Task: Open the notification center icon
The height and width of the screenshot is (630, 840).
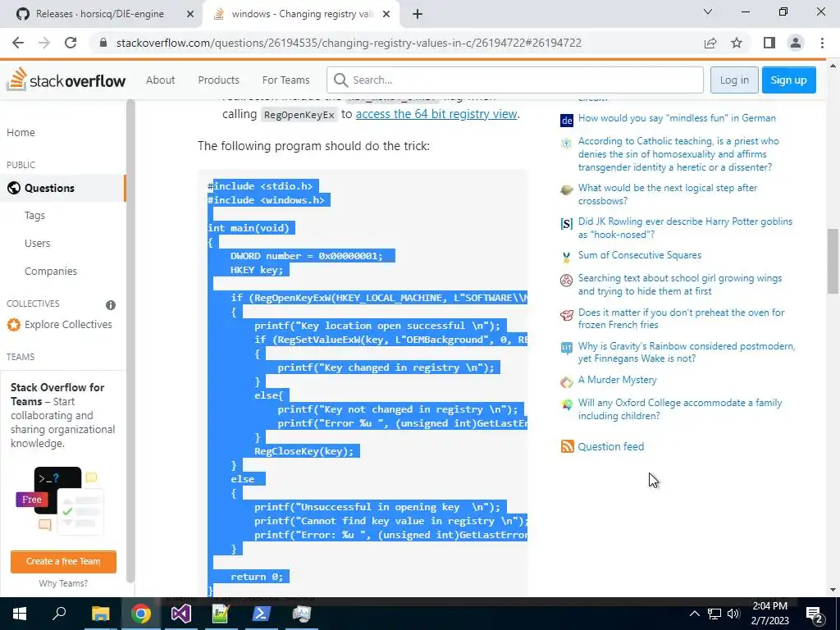Action: click(x=815, y=614)
